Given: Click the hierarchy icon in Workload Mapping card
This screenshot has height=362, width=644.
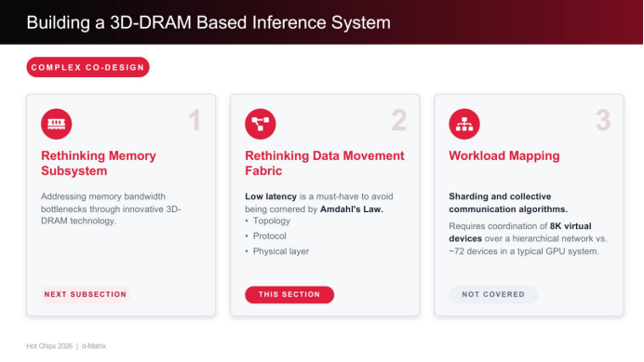Looking at the screenshot, I should [x=464, y=124].
